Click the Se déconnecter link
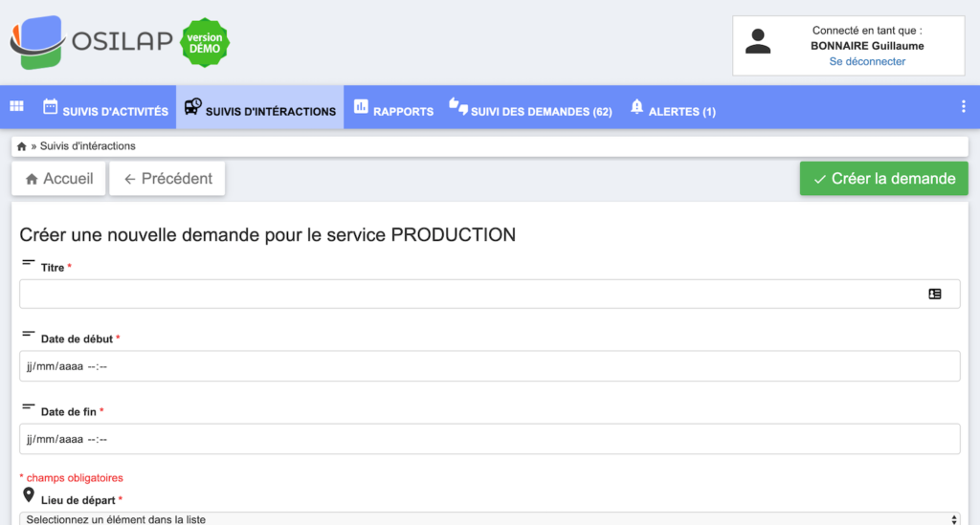Screen dimensions: 980x525 tap(867, 61)
